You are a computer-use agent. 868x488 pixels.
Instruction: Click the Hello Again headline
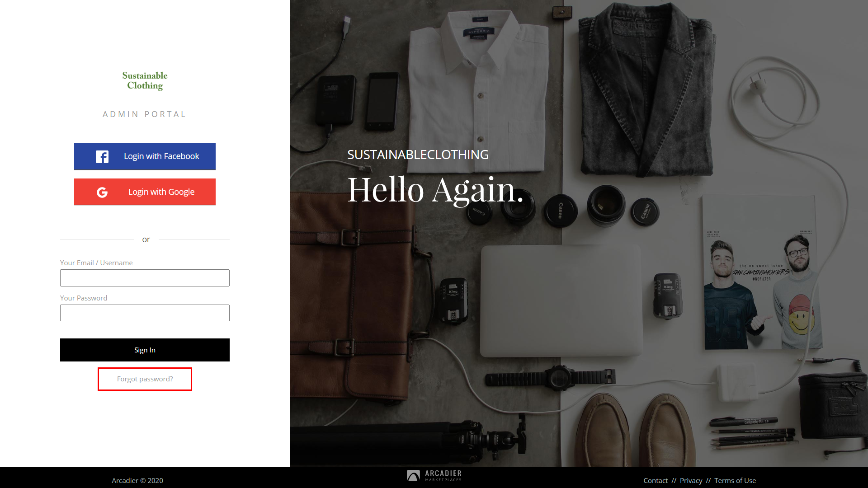tap(435, 190)
